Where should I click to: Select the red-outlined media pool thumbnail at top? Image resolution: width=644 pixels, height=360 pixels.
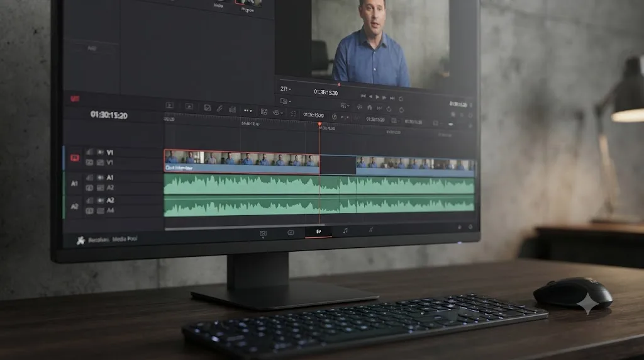click(x=248, y=3)
